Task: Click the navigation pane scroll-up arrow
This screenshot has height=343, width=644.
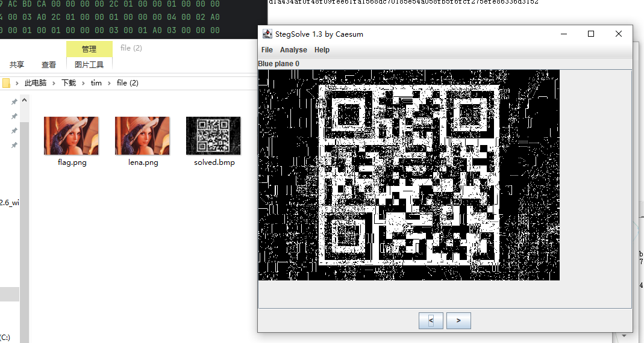Action: tap(25, 100)
